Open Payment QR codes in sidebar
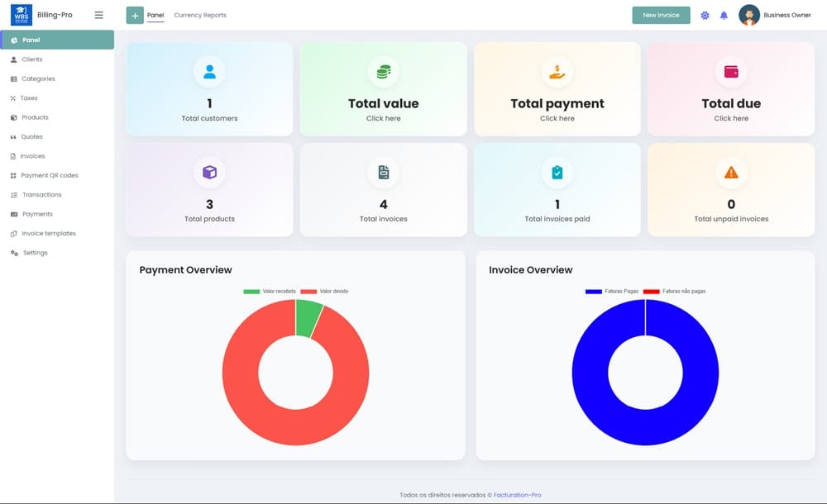Image resolution: width=827 pixels, height=504 pixels. [50, 175]
